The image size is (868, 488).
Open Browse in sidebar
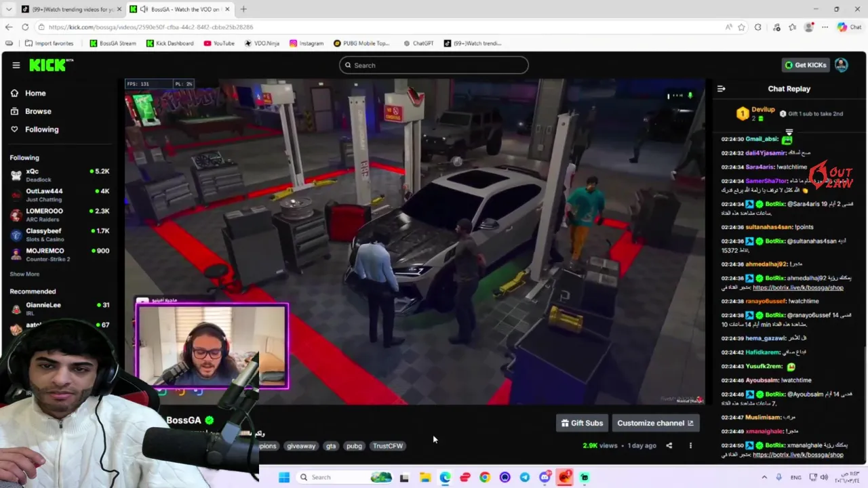(31, 111)
